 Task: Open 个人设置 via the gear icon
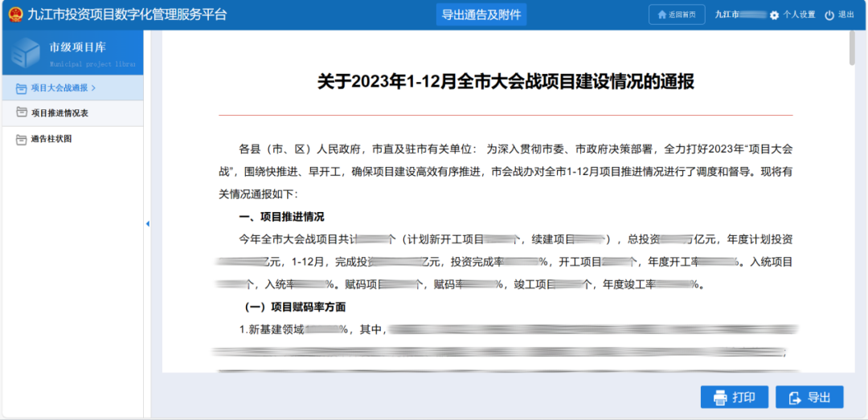(774, 15)
